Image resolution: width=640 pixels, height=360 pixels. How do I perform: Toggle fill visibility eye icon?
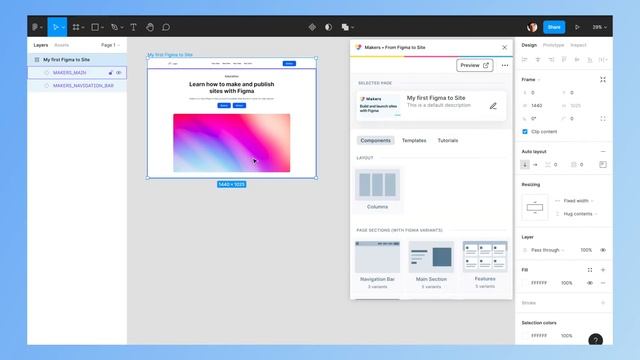(x=590, y=283)
